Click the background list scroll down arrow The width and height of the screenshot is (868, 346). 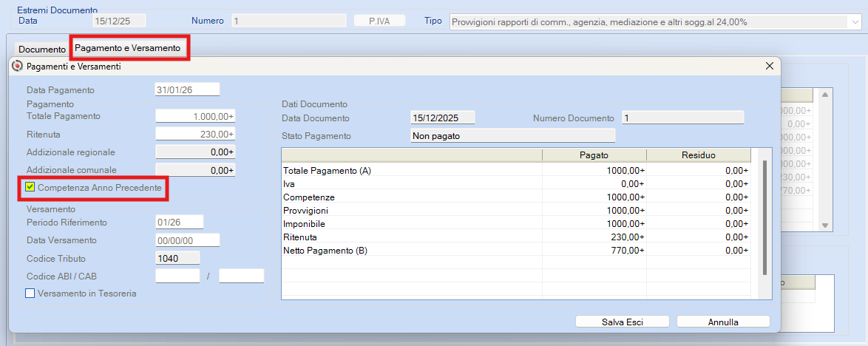(825, 225)
